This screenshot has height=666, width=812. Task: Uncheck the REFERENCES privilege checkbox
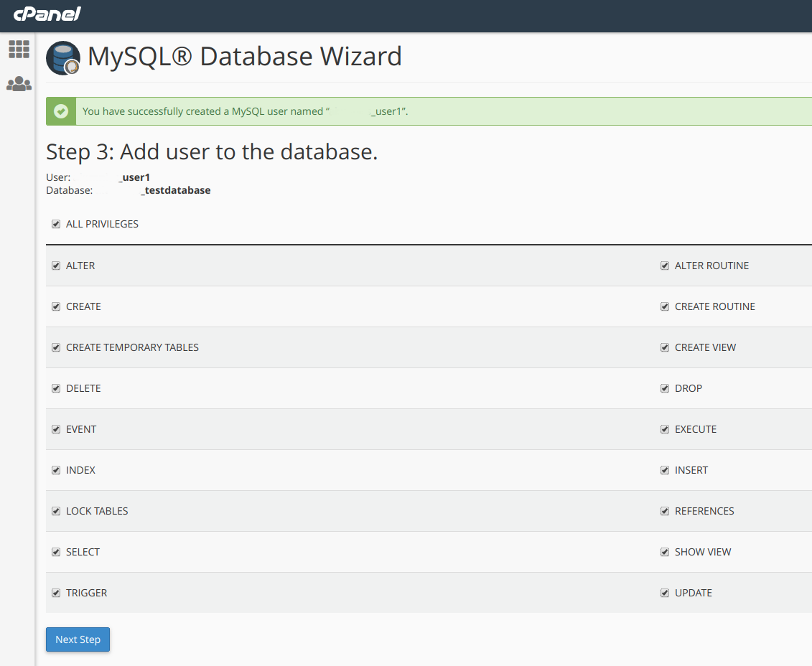point(665,511)
